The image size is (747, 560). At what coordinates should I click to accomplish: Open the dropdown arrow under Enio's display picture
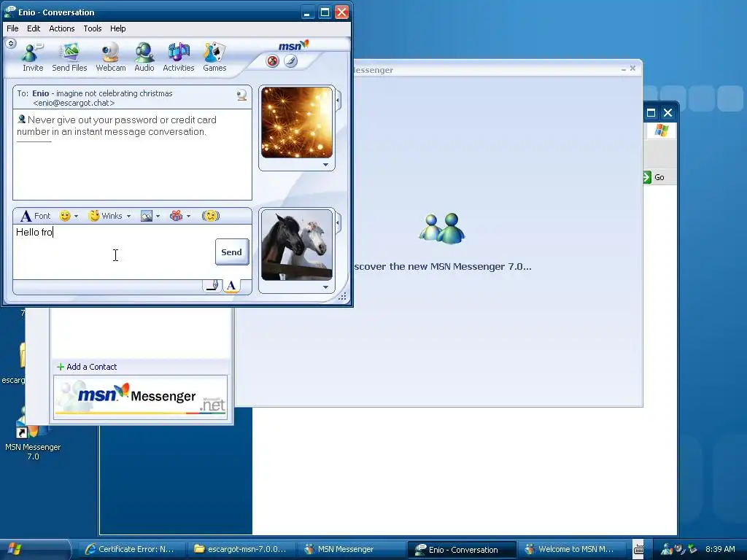(325, 165)
